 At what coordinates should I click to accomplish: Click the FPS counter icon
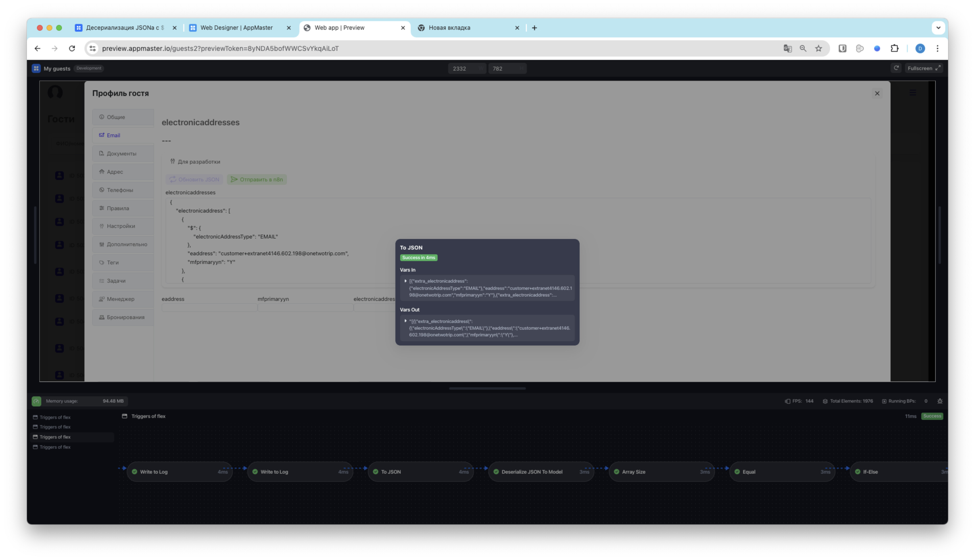coord(787,401)
